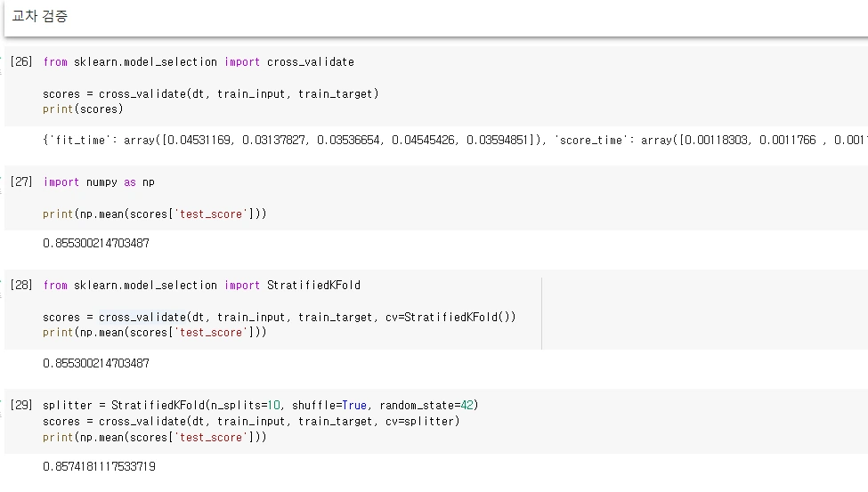
Task: Place cursor on 'import cross_validate' line
Action: (x=199, y=62)
